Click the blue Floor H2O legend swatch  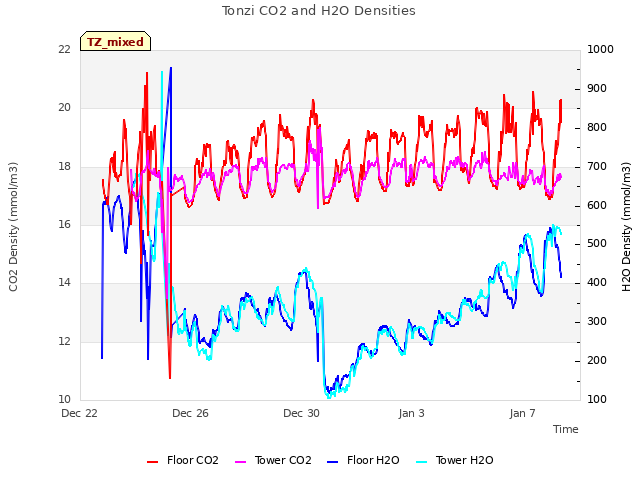pyautogui.click(x=333, y=462)
